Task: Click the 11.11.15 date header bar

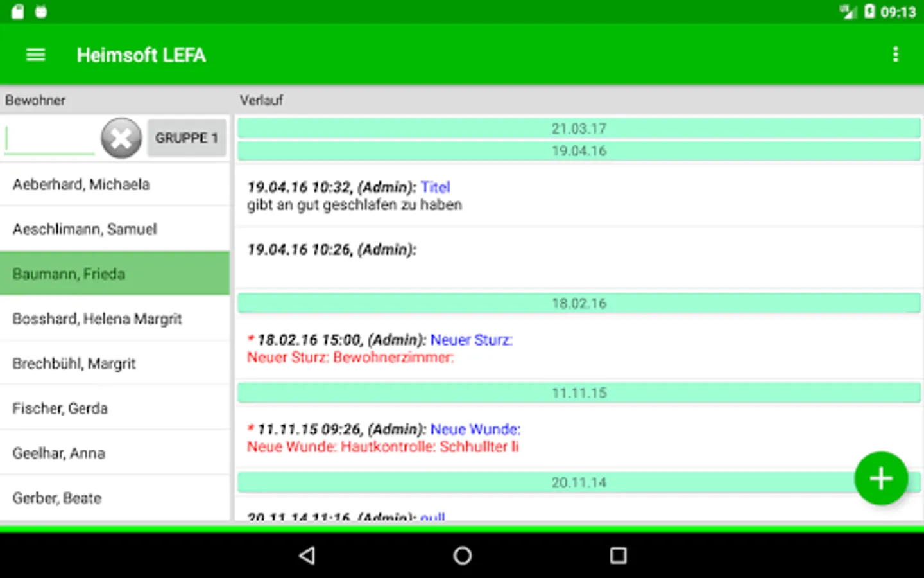Action: [x=579, y=392]
